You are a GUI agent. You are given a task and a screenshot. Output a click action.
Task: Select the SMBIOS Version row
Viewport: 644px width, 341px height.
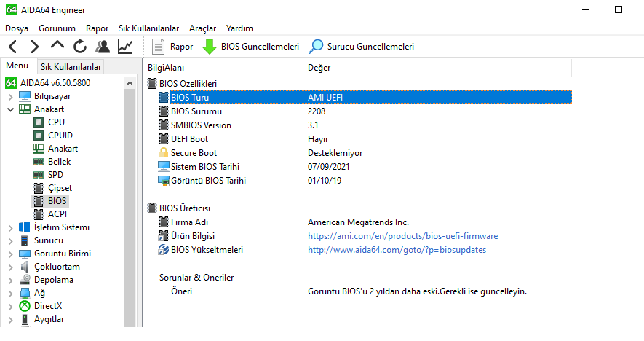pyautogui.click(x=365, y=125)
